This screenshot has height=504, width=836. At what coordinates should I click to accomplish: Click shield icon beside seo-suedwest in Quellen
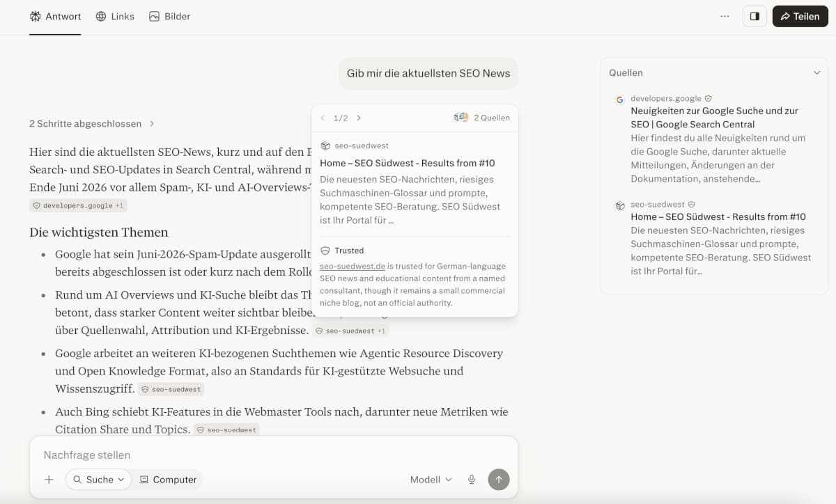(692, 205)
